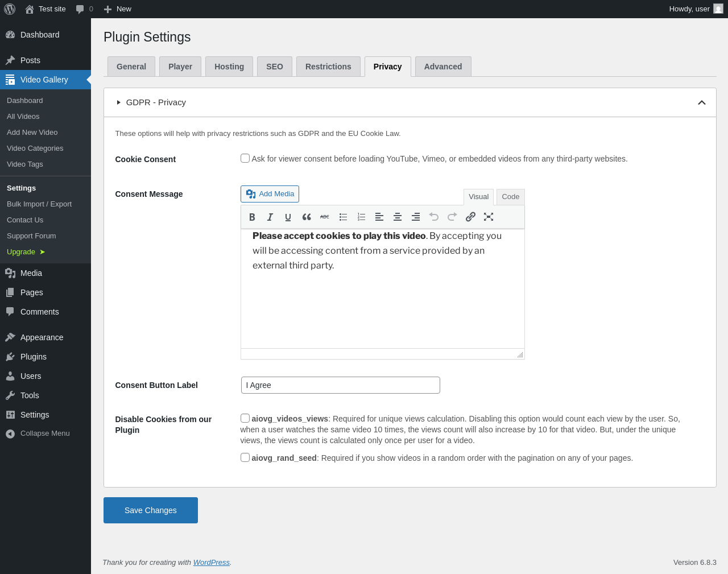Undo the last editor change
Image resolution: width=728 pixels, height=574 pixels.
tap(434, 217)
